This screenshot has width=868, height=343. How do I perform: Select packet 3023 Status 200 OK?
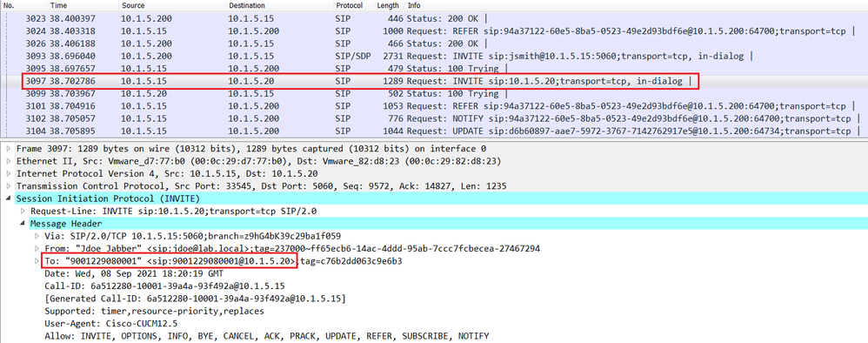click(x=434, y=18)
